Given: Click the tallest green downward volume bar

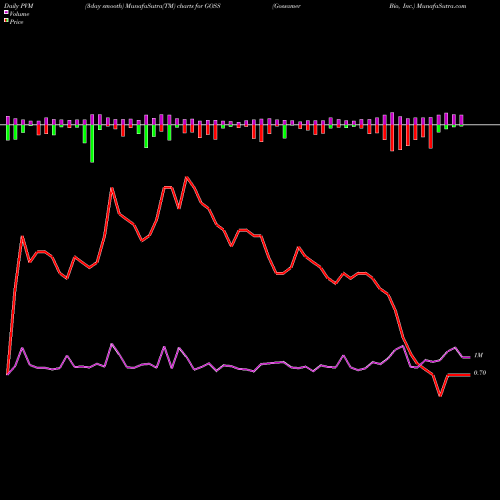Looking at the screenshot, I should pyautogui.click(x=92, y=144).
